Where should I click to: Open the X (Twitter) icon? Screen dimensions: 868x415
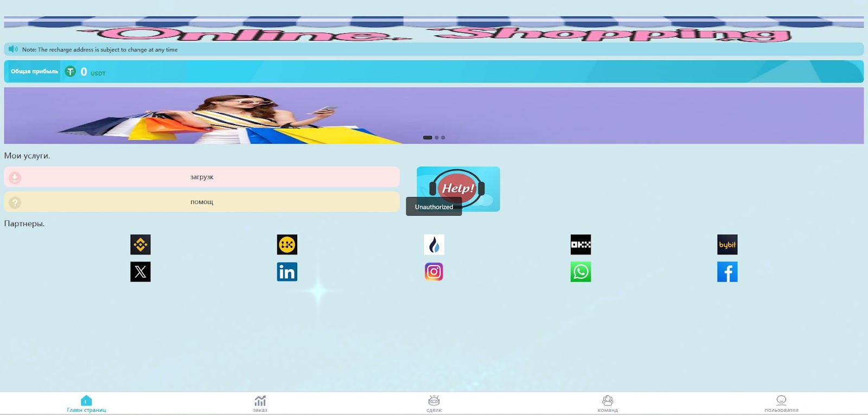click(x=141, y=272)
